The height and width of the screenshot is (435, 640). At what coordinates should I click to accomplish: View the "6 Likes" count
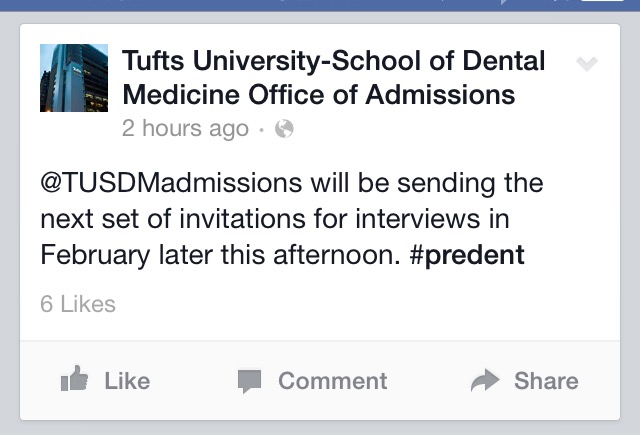(x=78, y=304)
